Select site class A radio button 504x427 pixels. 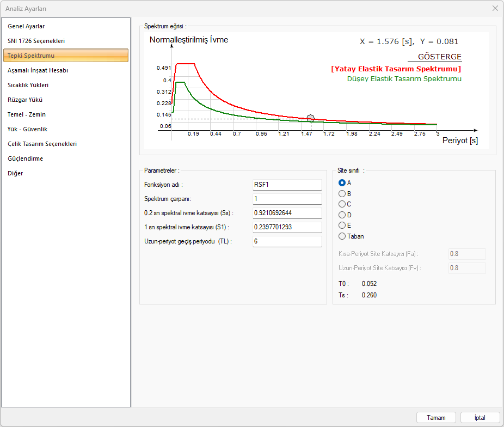(342, 183)
